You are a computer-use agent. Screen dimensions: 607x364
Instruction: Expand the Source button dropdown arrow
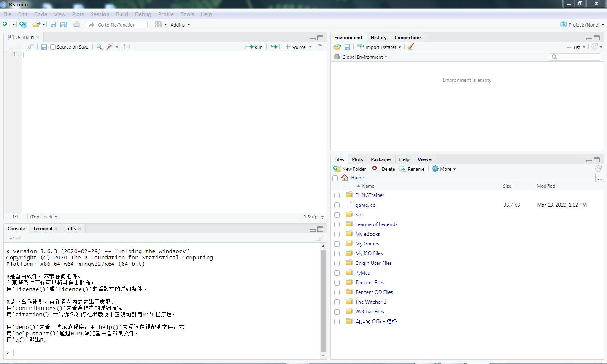tap(310, 47)
